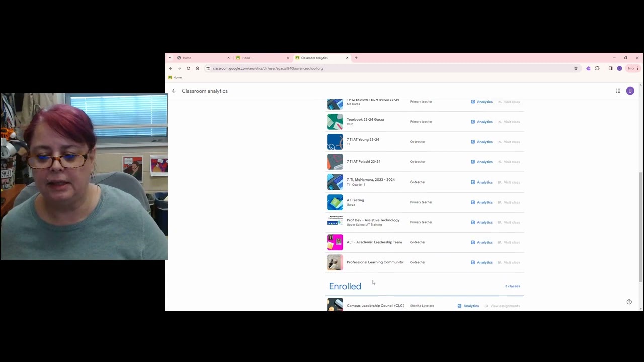
Task: Click the 7 TI AT Polaski class thumbnail
Action: tap(335, 162)
